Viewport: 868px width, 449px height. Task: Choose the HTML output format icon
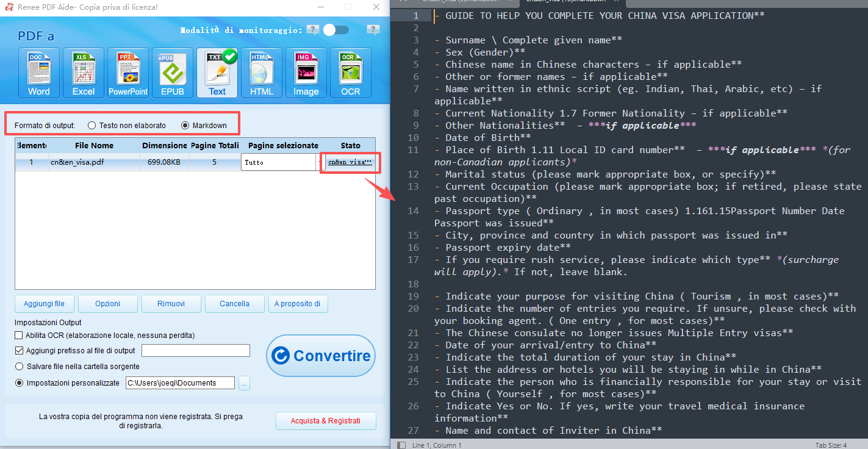pyautogui.click(x=261, y=72)
